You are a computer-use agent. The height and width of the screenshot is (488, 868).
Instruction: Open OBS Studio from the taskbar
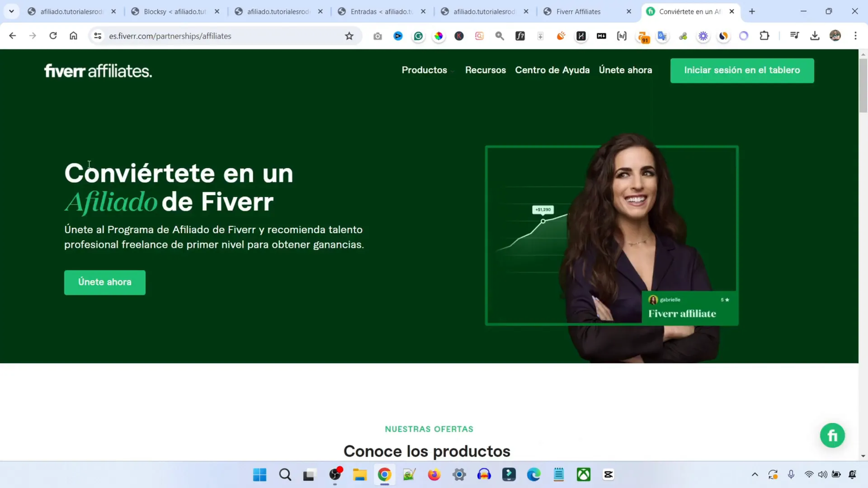tap(335, 474)
